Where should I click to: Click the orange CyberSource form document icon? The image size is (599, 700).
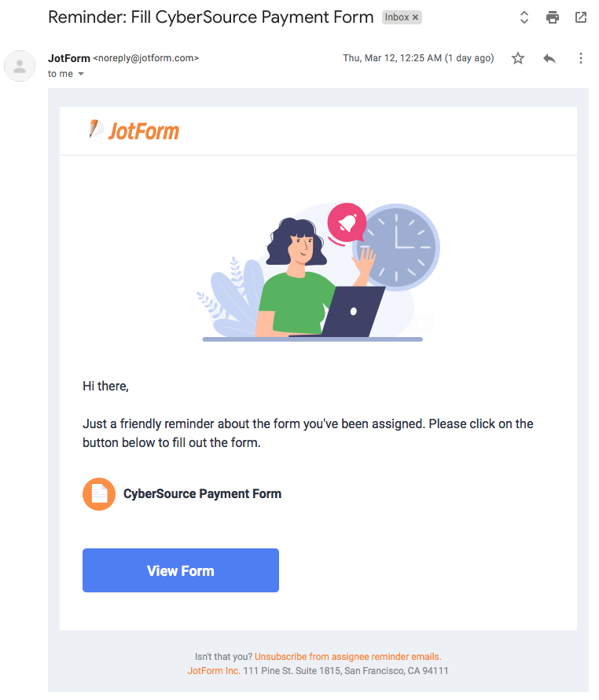click(x=99, y=494)
